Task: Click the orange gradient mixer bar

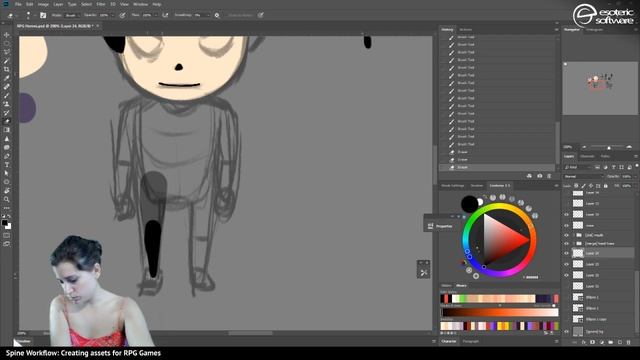Action: pyautogui.click(x=499, y=313)
